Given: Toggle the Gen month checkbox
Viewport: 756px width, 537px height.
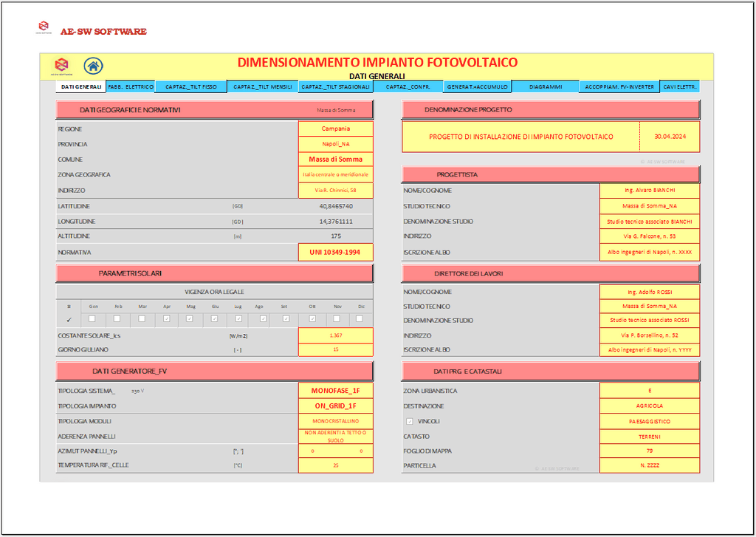Looking at the screenshot, I should tap(92, 318).
